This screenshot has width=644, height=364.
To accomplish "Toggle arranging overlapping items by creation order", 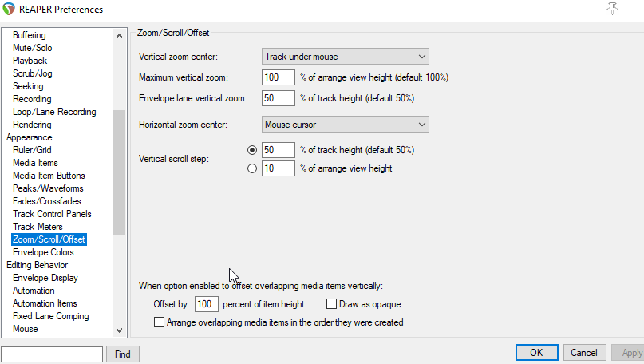I will coord(160,323).
